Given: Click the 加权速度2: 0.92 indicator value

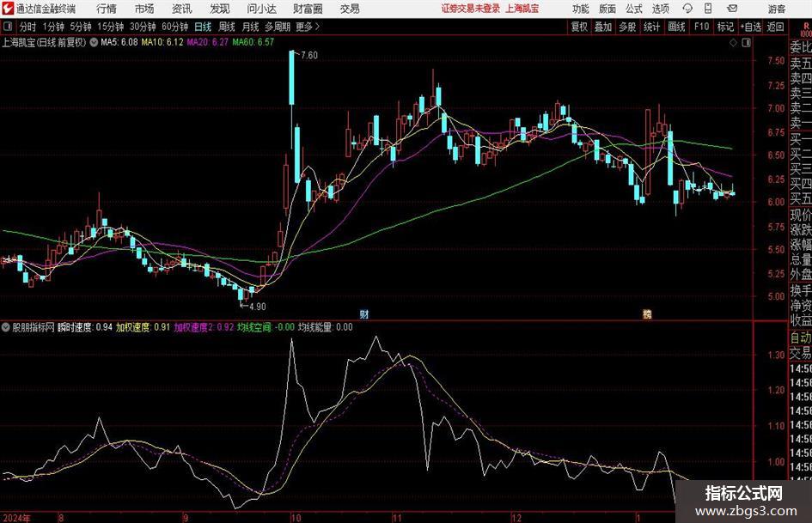Looking at the screenshot, I should 204,327.
